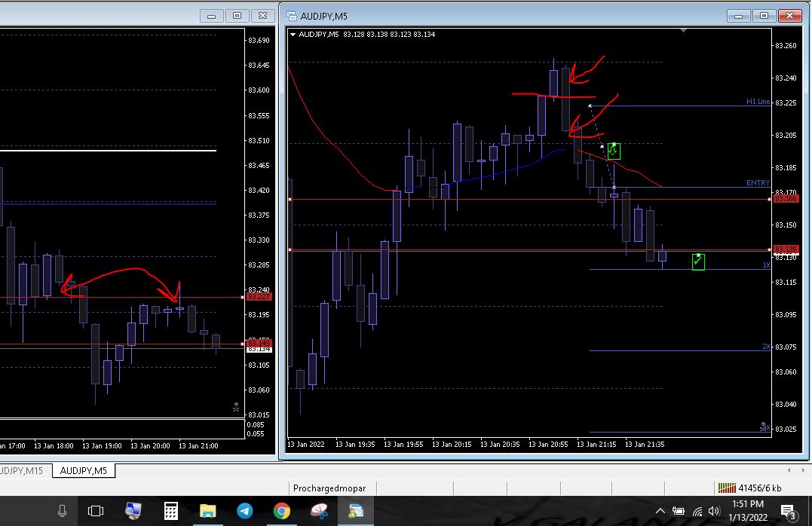Click the left handle of the 83.166 red line
The height and width of the screenshot is (526, 812).
pos(290,199)
